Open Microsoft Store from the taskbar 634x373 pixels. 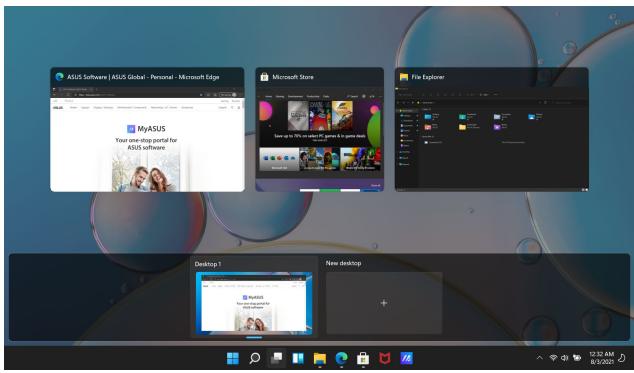pyautogui.click(x=363, y=358)
